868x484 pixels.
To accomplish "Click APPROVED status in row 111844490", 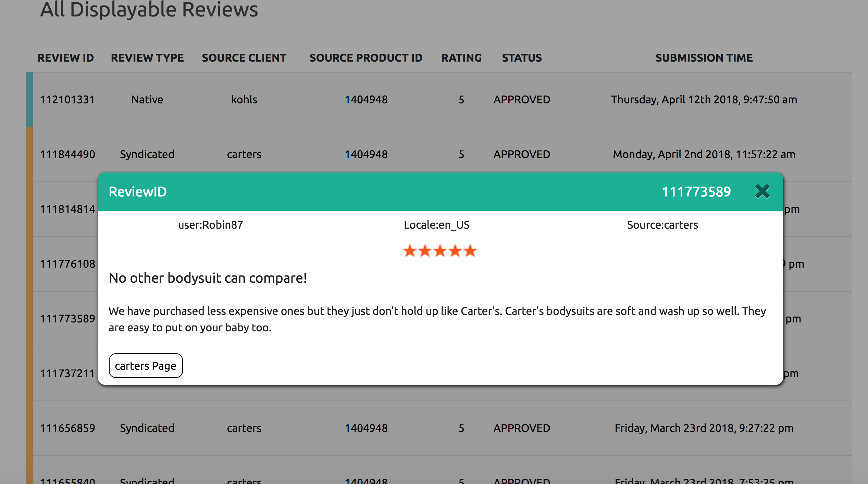I will [522, 154].
